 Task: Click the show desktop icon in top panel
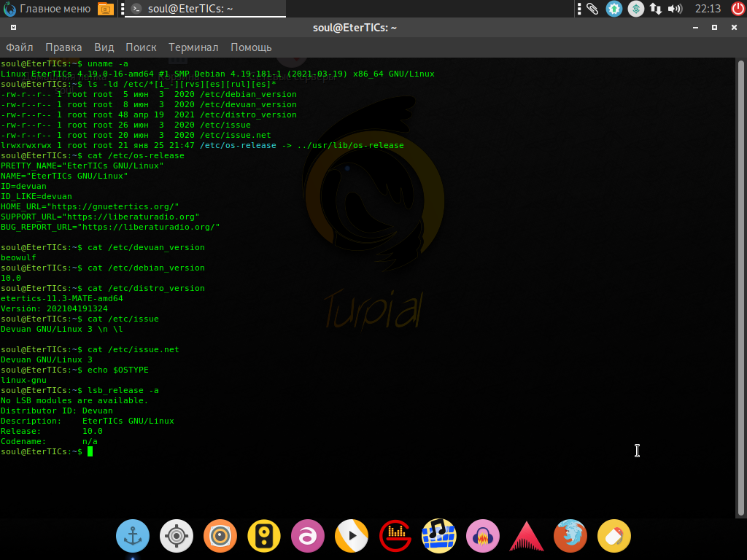[x=106, y=9]
